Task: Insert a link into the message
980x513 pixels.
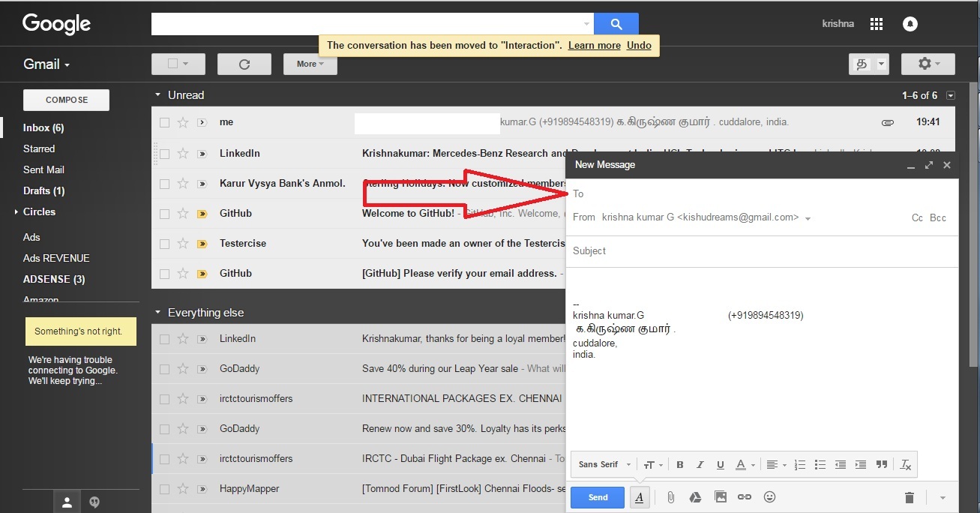Action: click(x=745, y=496)
